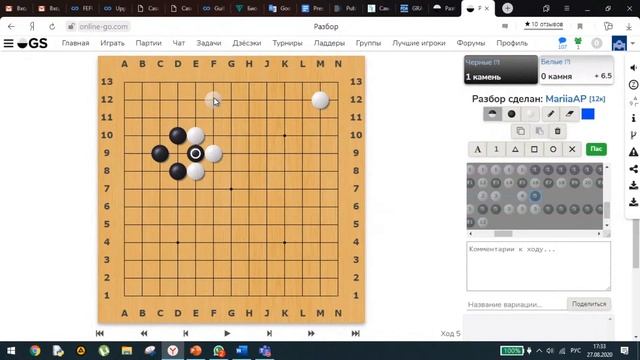The image size is (640, 360).
Task: Open Word from the taskbar
Action: coord(242,351)
